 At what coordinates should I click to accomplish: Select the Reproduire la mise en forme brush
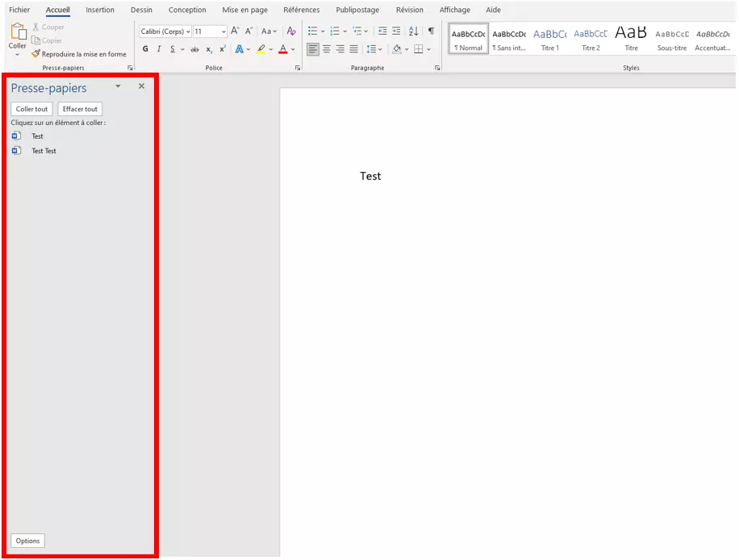pos(79,54)
